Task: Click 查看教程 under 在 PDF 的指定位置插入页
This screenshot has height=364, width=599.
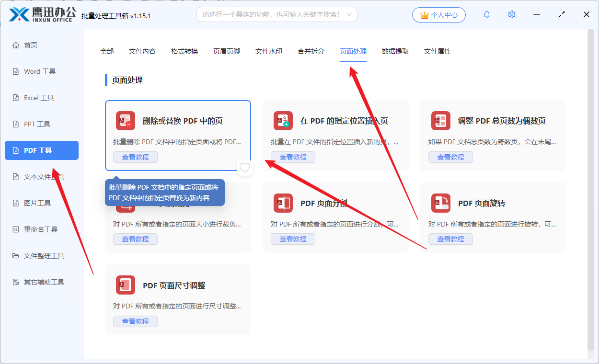Action: point(293,157)
